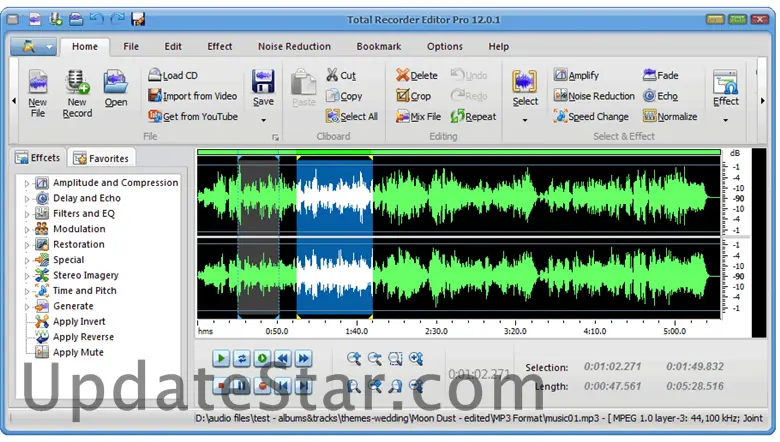Apply the Echo effect
Image resolution: width=780 pixels, height=442 pixels.
pos(660,96)
